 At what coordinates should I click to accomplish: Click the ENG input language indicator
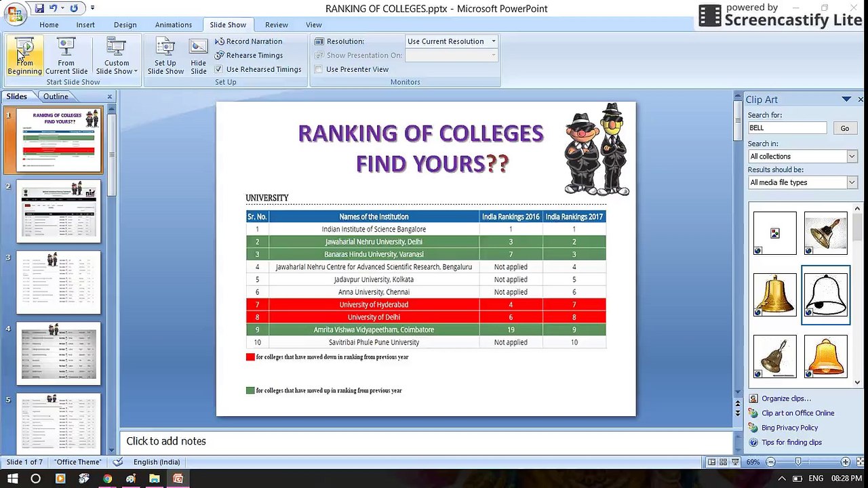(816, 479)
